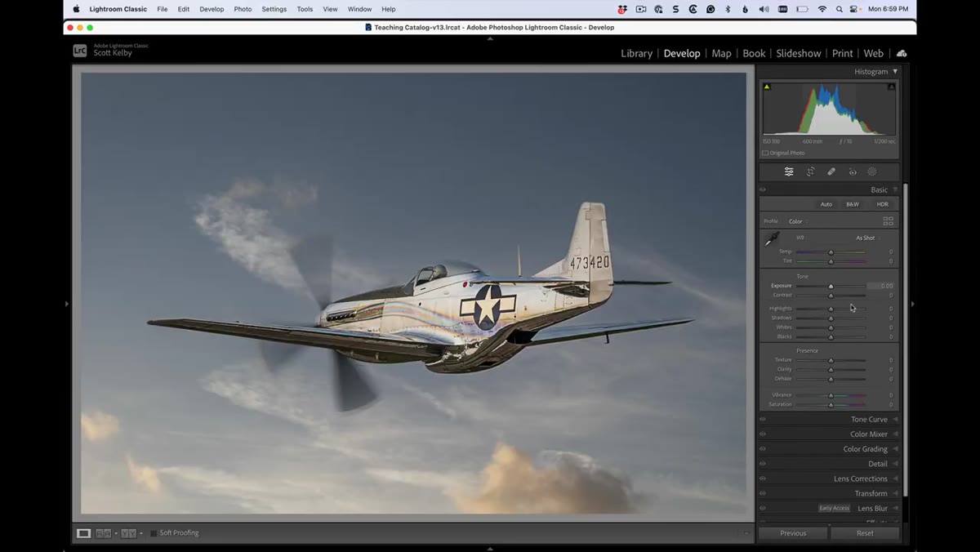The image size is (980, 552).
Task: Open the Masking tool
Action: click(x=872, y=171)
